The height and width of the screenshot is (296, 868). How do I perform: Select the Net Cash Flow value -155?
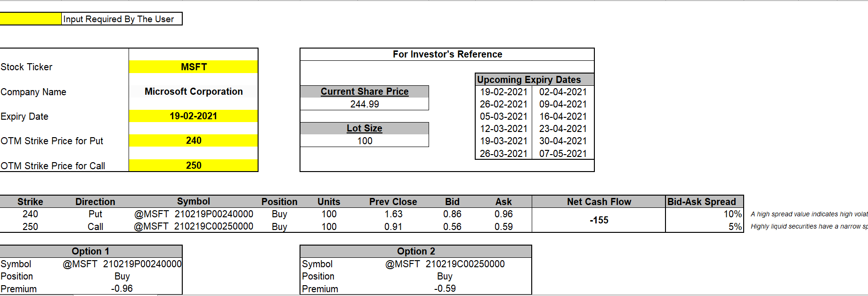click(599, 220)
